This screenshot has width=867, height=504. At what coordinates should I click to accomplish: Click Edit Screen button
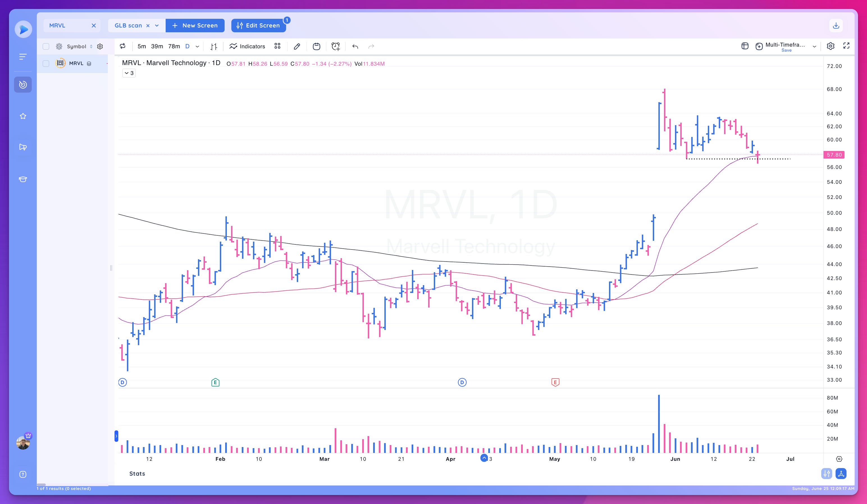(x=259, y=26)
